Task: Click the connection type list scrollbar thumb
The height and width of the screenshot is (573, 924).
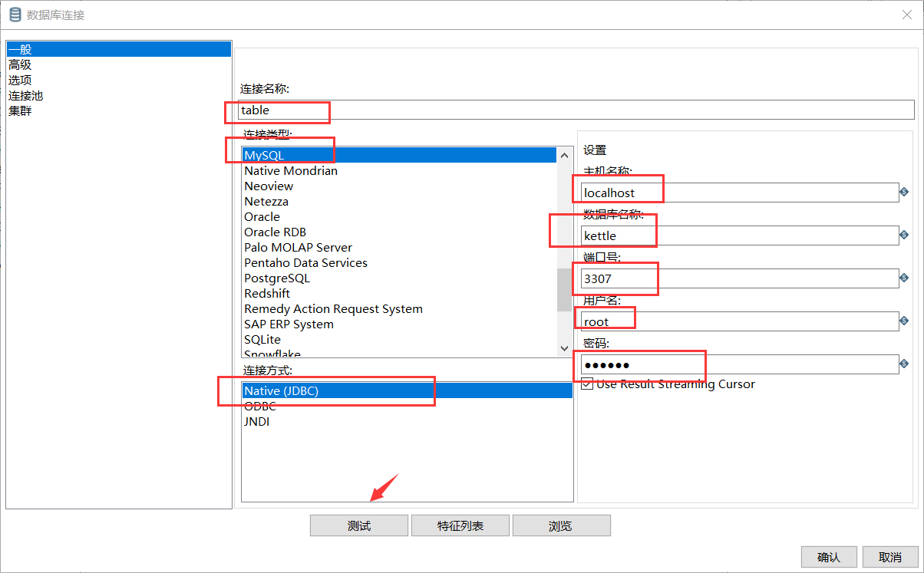Action: pos(565,289)
